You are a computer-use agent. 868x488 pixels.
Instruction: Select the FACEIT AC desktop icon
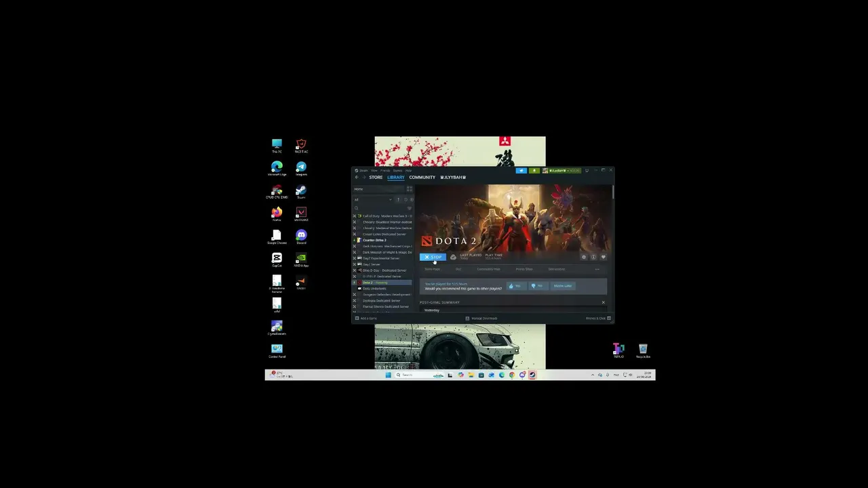(301, 146)
